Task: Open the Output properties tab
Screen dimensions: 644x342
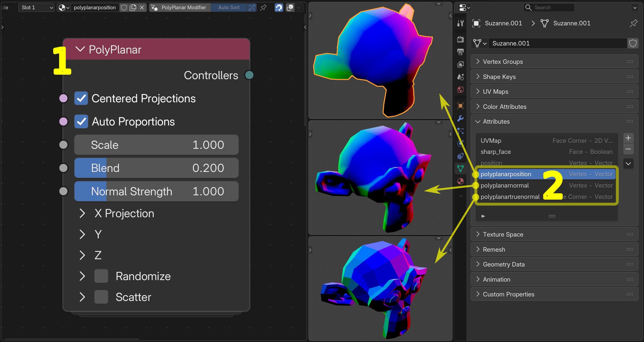Action: (x=460, y=52)
